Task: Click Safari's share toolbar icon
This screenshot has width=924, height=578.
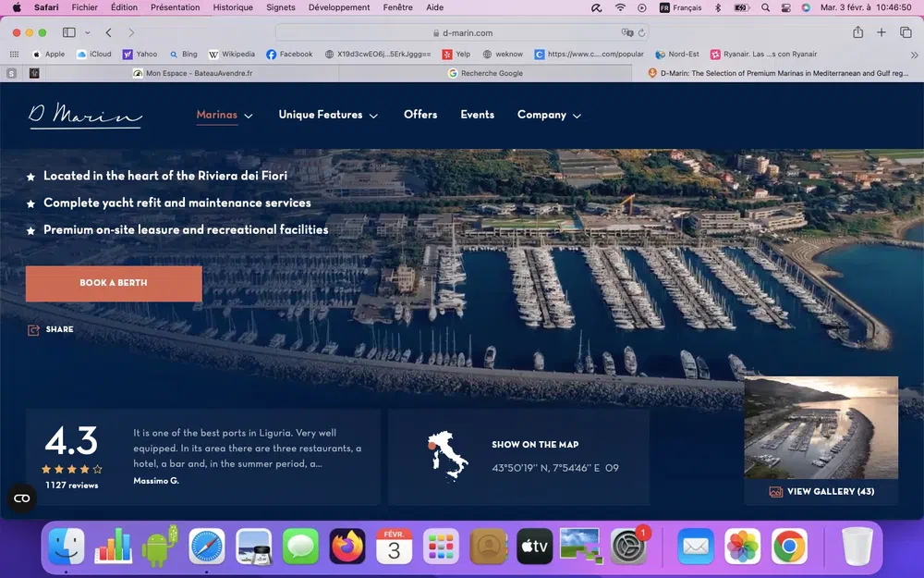Action: [x=857, y=32]
